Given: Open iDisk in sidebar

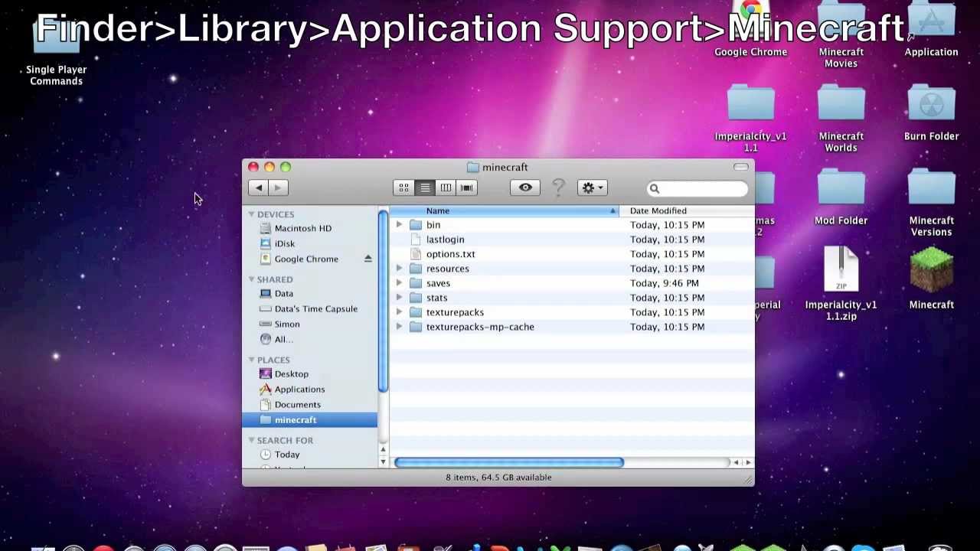Looking at the screenshot, I should (284, 243).
